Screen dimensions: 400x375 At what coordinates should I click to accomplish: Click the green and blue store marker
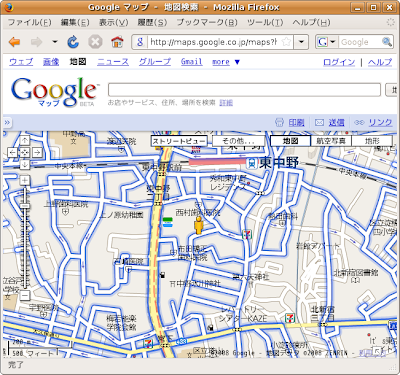[x=167, y=222]
